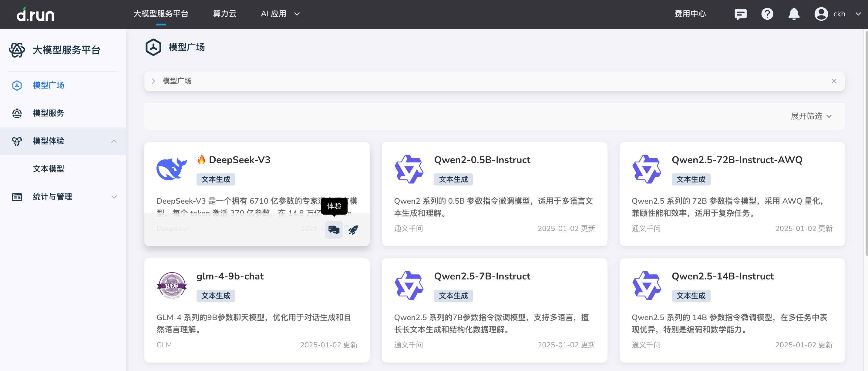The height and width of the screenshot is (371, 868).
Task: Open the help question mark icon
Action: (767, 14)
